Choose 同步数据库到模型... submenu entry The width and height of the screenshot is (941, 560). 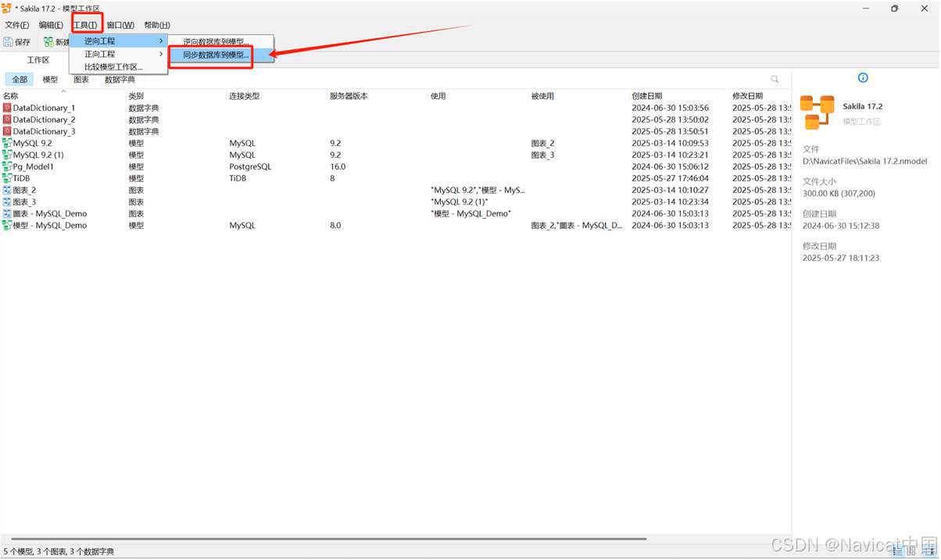(x=221, y=55)
